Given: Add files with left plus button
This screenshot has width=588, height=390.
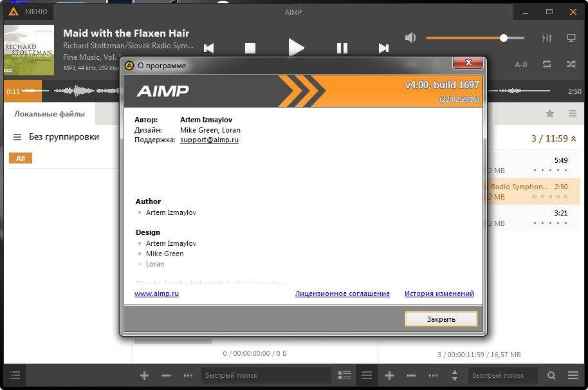Looking at the screenshot, I should (144, 375).
